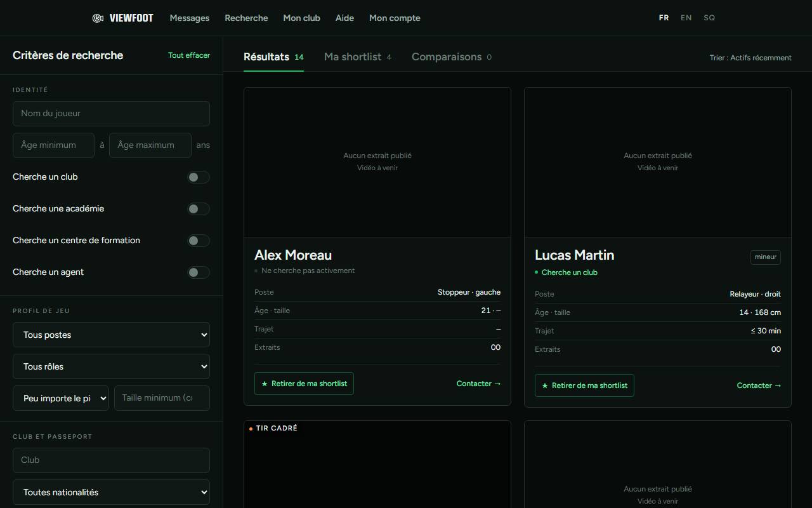Open the Tous postes dropdown

[x=111, y=335]
